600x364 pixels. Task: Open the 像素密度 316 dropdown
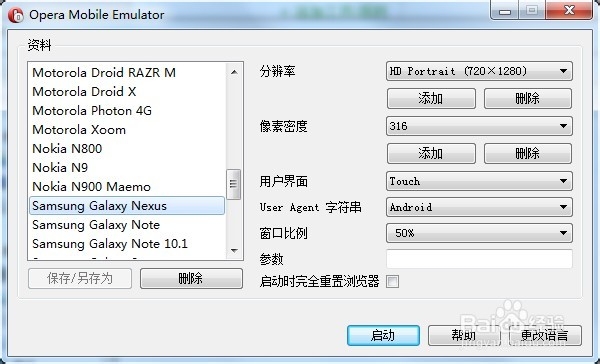pyautogui.click(x=479, y=126)
